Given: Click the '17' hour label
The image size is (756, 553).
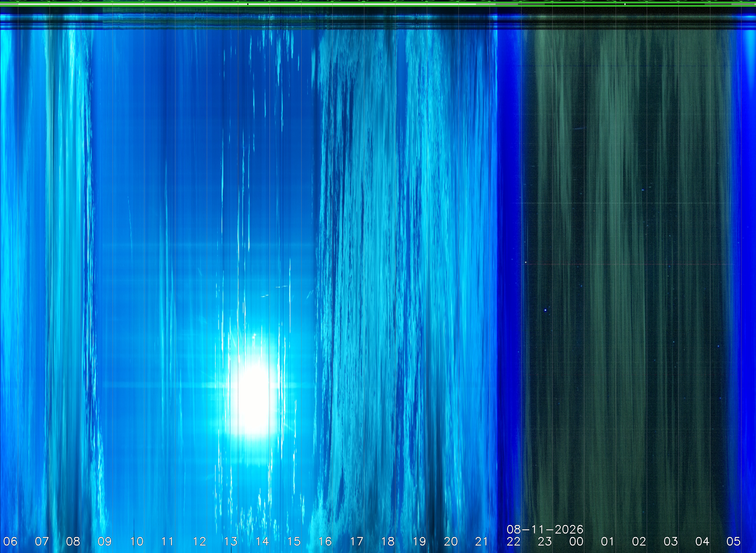Looking at the screenshot, I should (357, 541).
